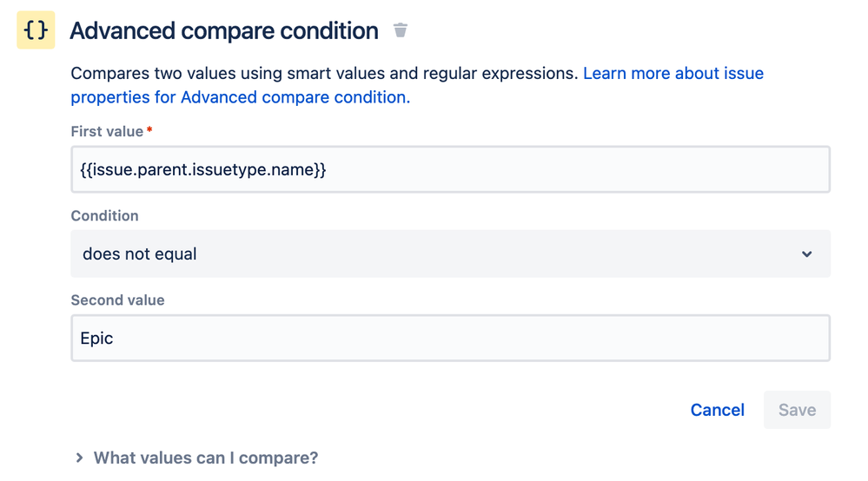
Task: Click the red required asterisk by First value
Action: [x=149, y=131]
